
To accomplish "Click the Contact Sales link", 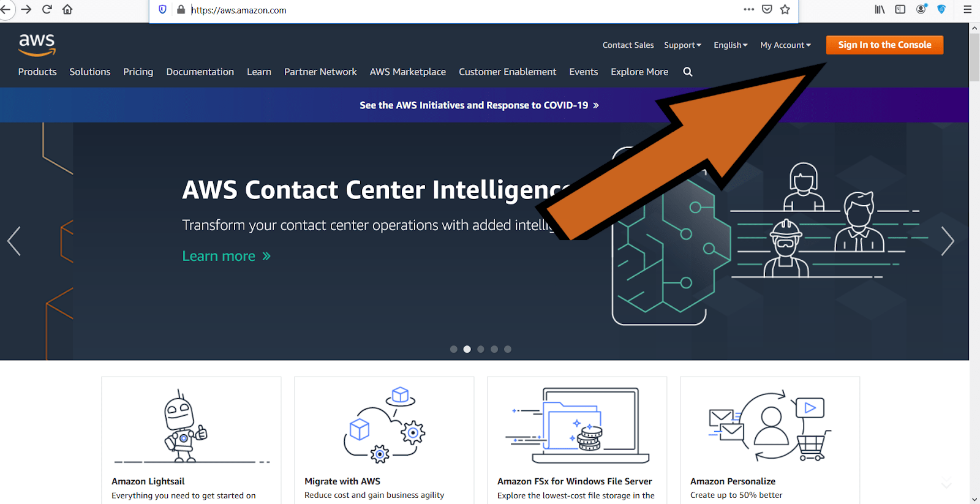I will 628,45.
